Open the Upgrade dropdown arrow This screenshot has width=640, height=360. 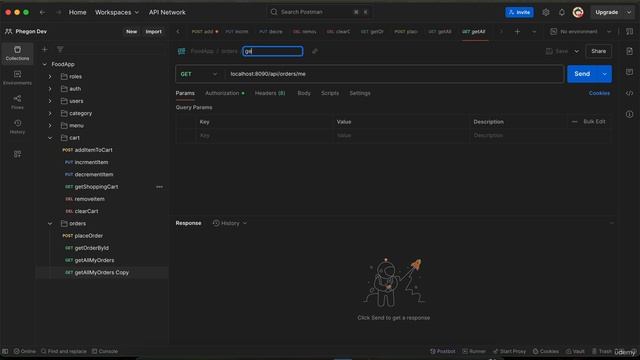(x=629, y=12)
